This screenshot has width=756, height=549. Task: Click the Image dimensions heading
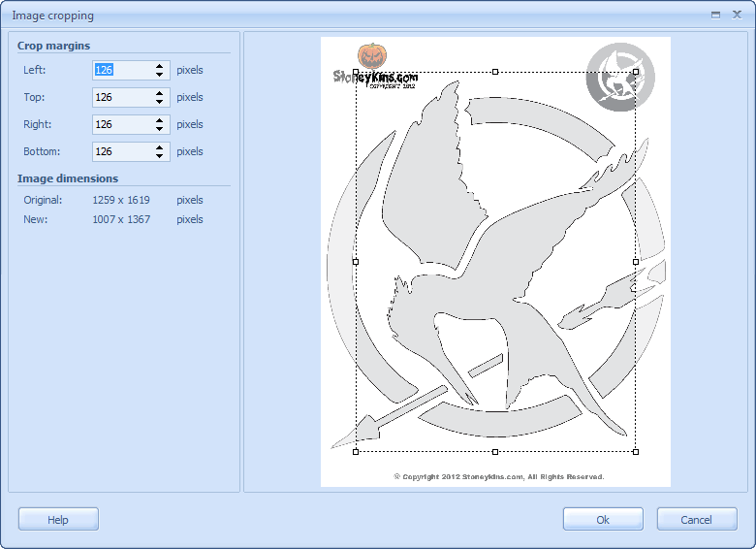68,178
